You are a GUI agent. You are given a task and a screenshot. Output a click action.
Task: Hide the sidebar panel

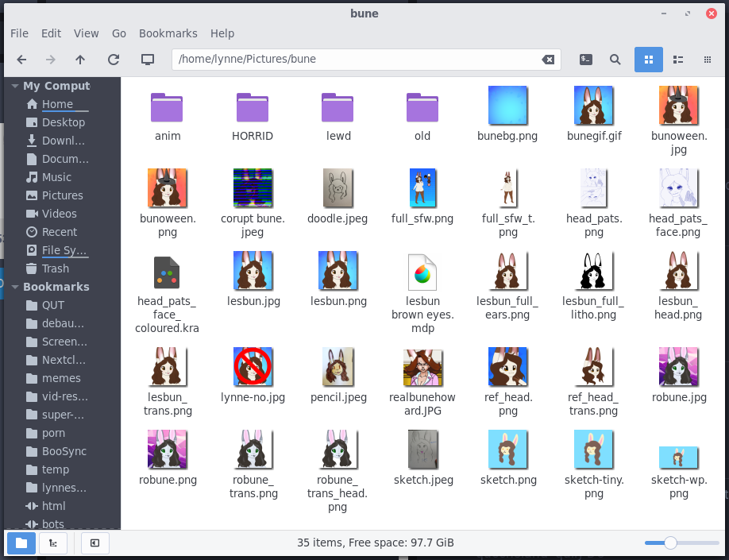click(x=94, y=543)
